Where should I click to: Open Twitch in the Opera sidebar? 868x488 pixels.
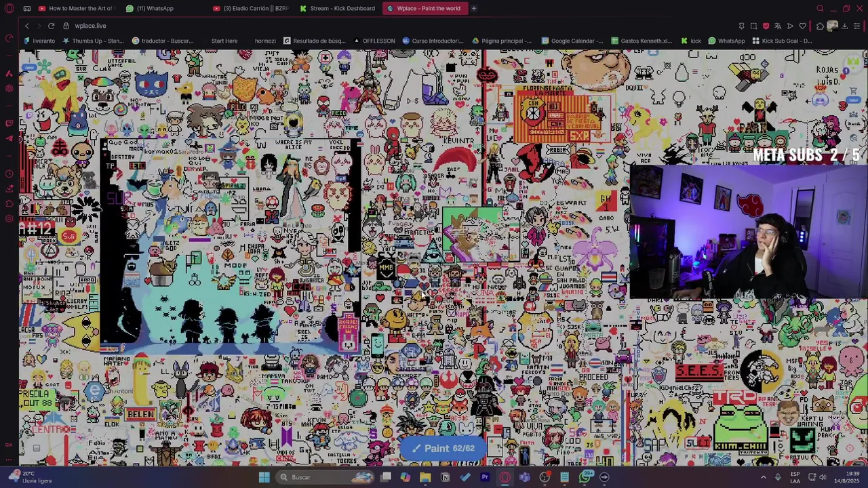point(9,123)
